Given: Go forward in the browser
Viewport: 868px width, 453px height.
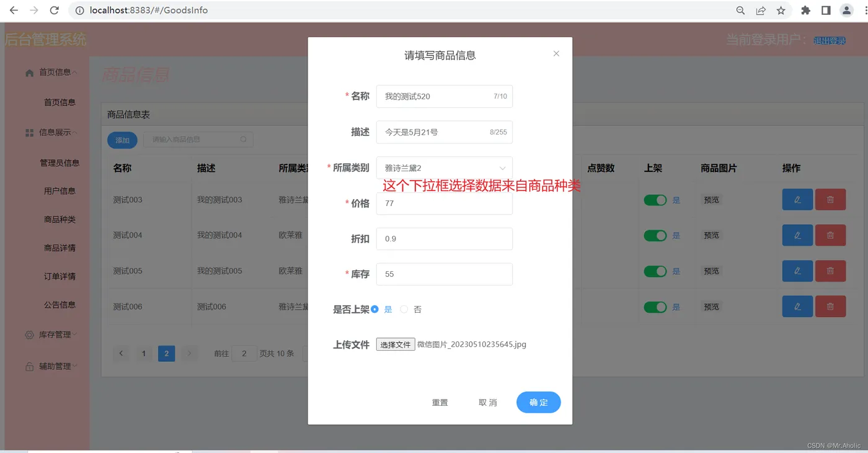Looking at the screenshot, I should [34, 11].
